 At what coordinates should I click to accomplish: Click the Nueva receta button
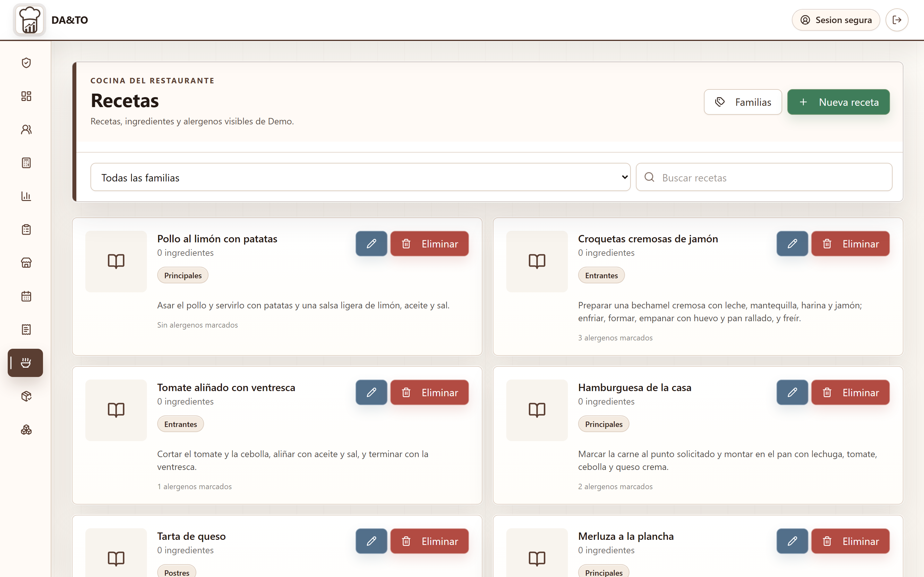[x=838, y=102]
